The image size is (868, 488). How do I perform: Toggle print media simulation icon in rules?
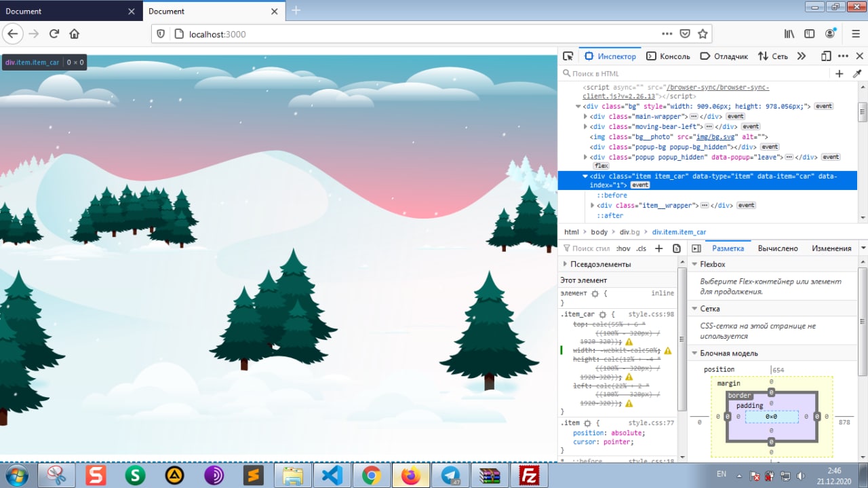[676, 248]
